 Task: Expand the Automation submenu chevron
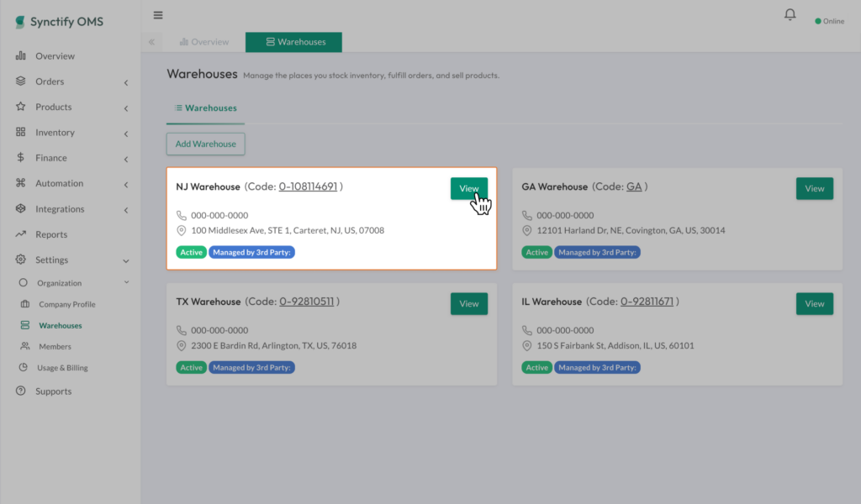126,185
